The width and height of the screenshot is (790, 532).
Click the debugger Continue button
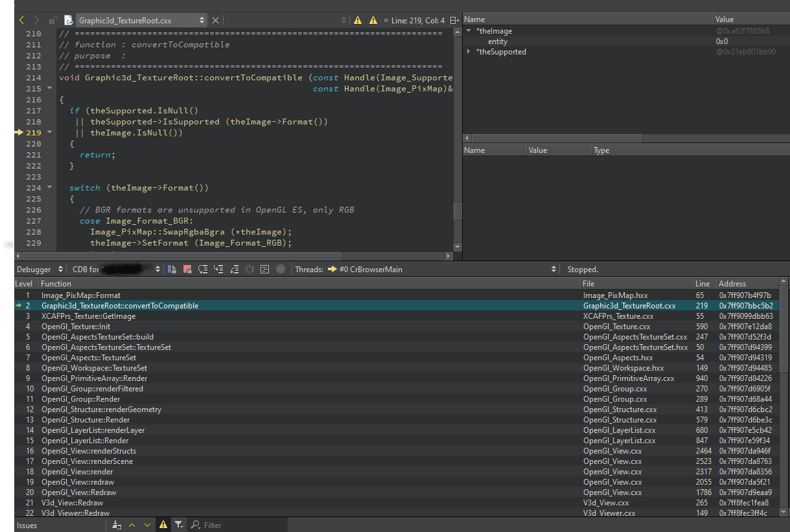[x=172, y=269]
